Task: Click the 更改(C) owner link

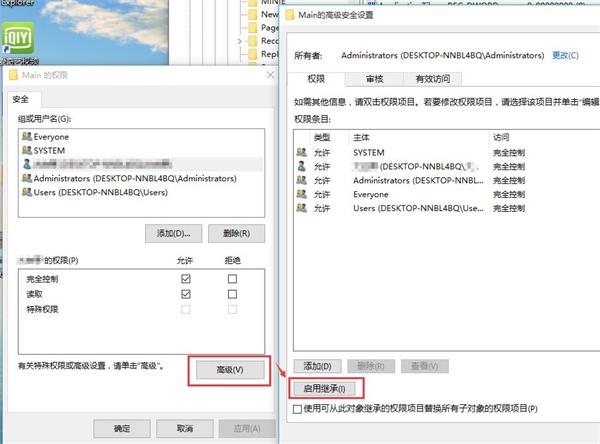Action: tap(566, 56)
